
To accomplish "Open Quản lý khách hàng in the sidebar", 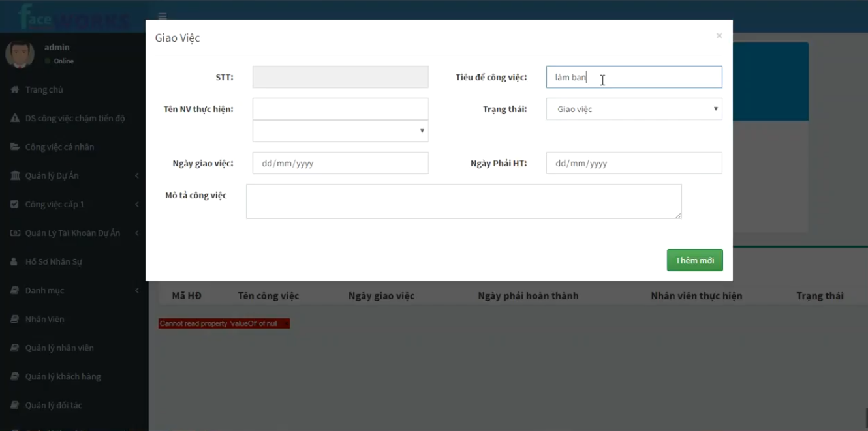I will 63,377.
